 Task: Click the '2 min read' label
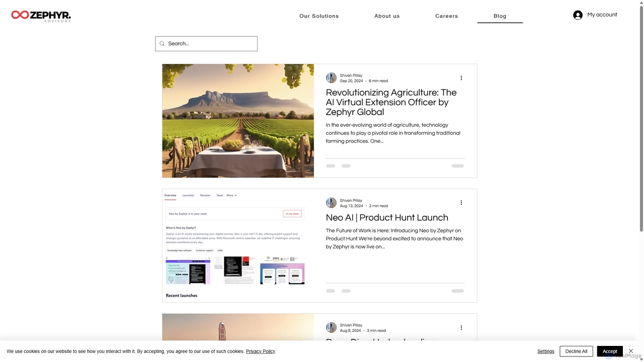(x=378, y=206)
